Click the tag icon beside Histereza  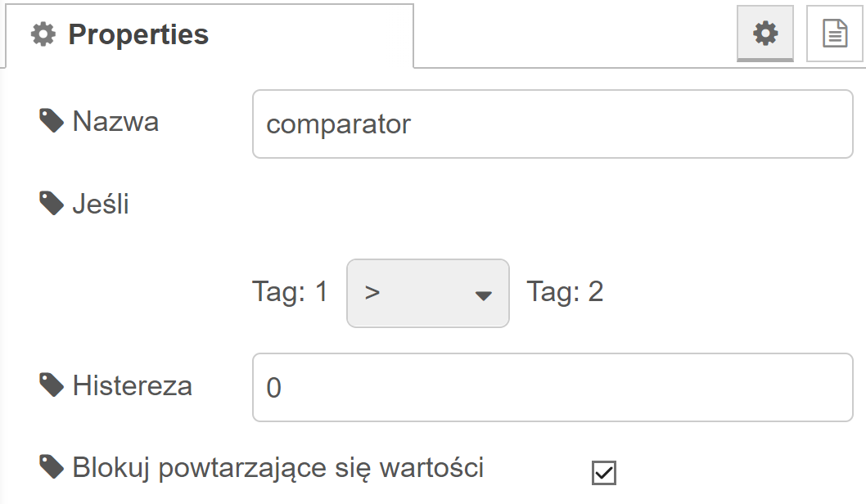[x=52, y=385]
